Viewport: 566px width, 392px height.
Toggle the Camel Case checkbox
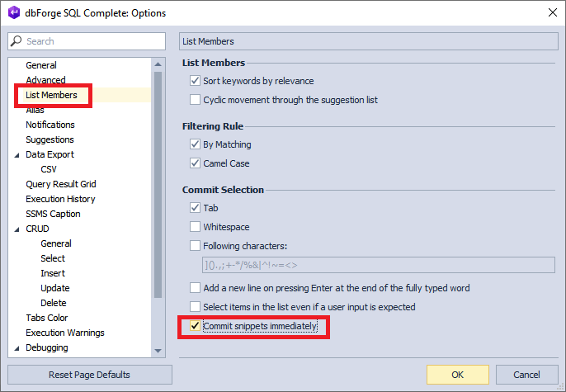click(195, 163)
